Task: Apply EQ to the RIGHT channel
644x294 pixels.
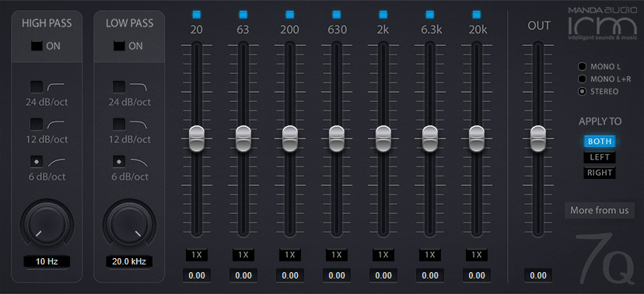Action: 600,173
